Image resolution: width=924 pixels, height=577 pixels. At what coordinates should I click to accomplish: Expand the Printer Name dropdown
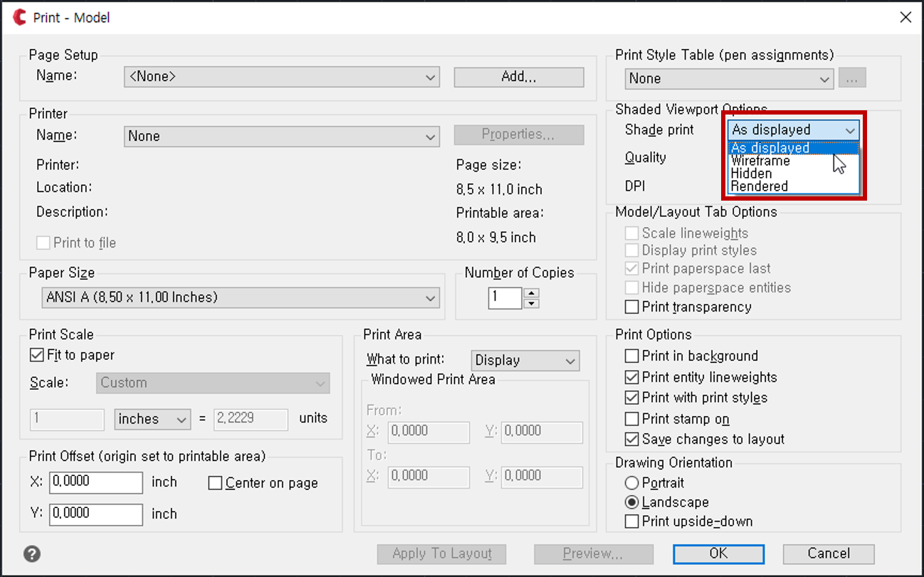click(281, 136)
